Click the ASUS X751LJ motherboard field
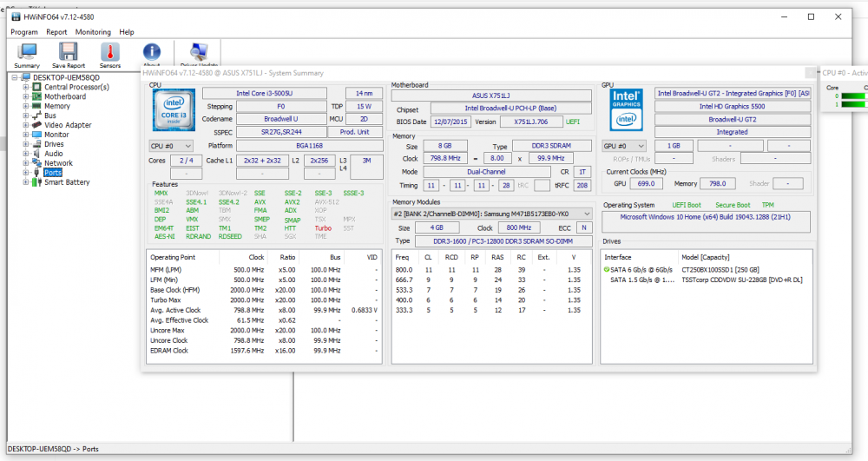Viewport: 868px width, 461px height. click(x=492, y=95)
